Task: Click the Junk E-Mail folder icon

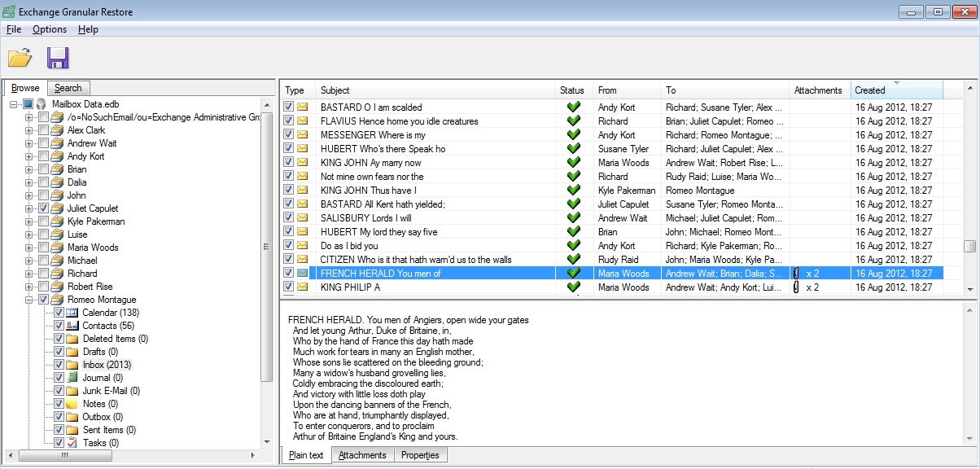Action: click(x=72, y=391)
